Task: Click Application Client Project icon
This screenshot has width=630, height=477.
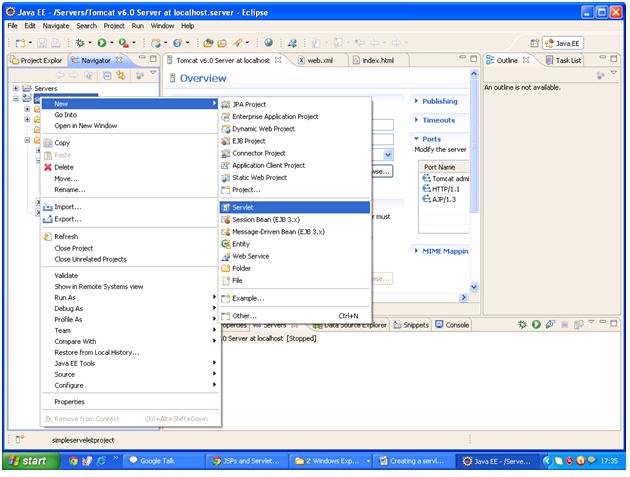Action: (x=226, y=165)
